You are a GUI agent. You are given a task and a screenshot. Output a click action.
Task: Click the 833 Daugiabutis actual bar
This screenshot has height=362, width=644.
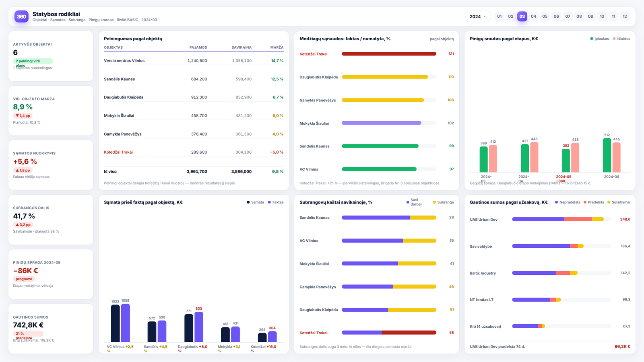(x=199, y=327)
